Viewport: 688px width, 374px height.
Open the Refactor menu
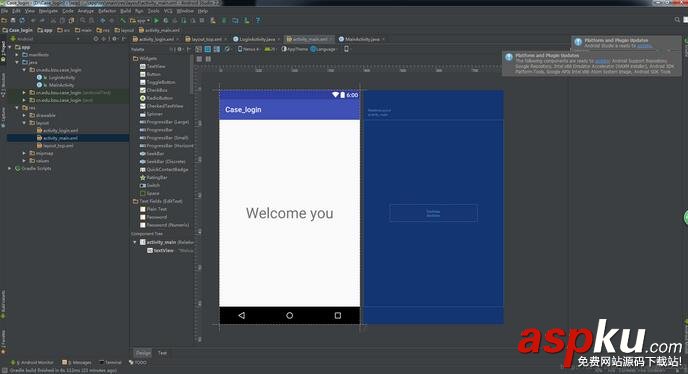107,11
